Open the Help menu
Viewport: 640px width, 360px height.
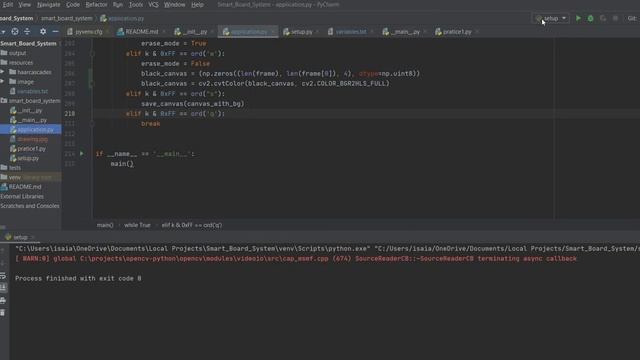point(198,5)
